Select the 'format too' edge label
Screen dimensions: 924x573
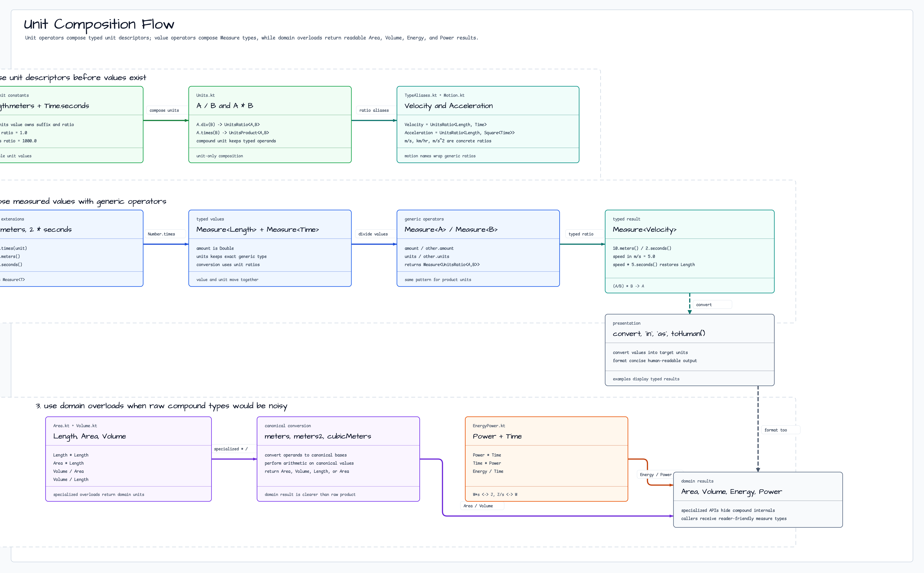tap(775, 430)
